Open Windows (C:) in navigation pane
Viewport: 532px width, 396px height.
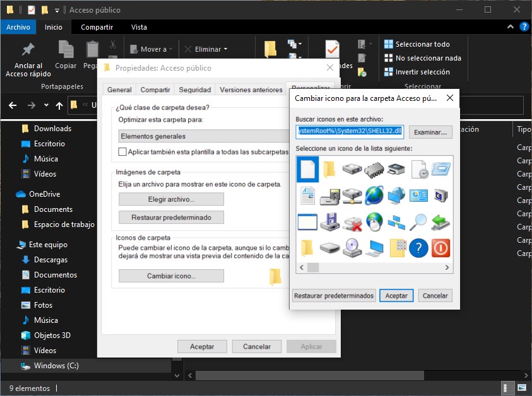coord(56,366)
